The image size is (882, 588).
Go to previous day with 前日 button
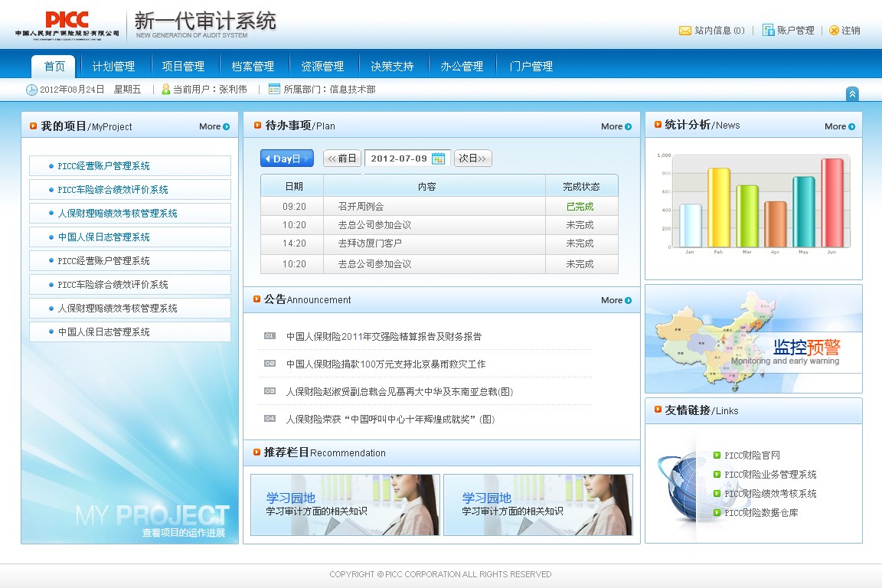(x=342, y=158)
